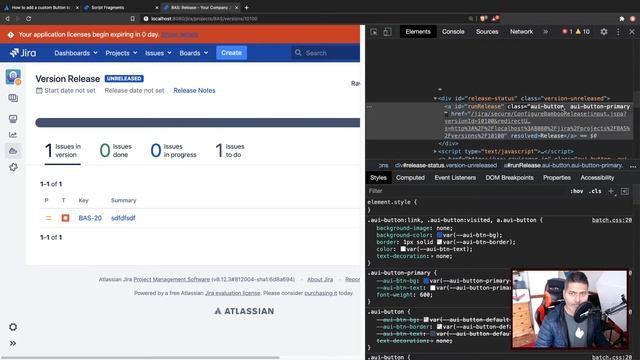Open the Issues dropdown menu
The image size is (640, 360).
coord(158,53)
